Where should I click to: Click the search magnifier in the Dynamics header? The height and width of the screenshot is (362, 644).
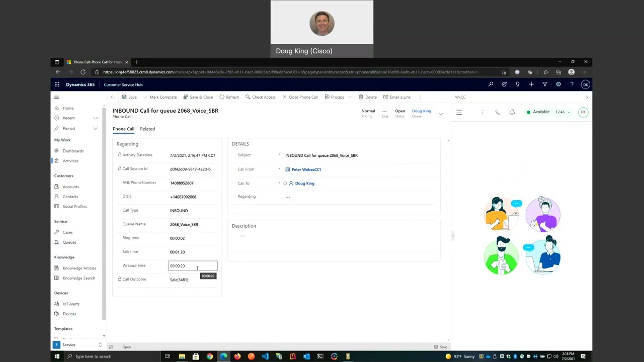pyautogui.click(x=491, y=84)
